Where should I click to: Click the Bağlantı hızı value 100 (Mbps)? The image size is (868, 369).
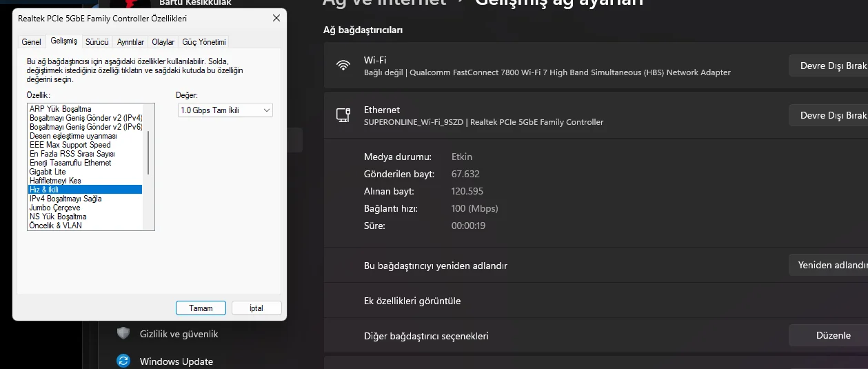click(474, 208)
